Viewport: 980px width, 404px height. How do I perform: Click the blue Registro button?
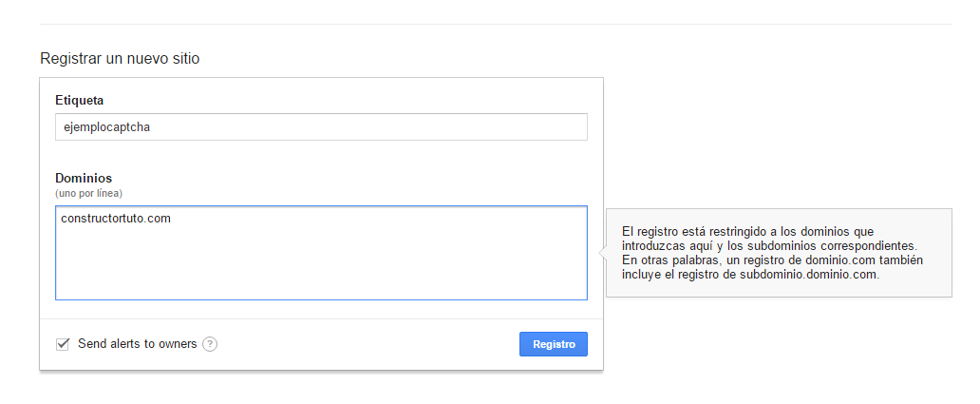(553, 344)
